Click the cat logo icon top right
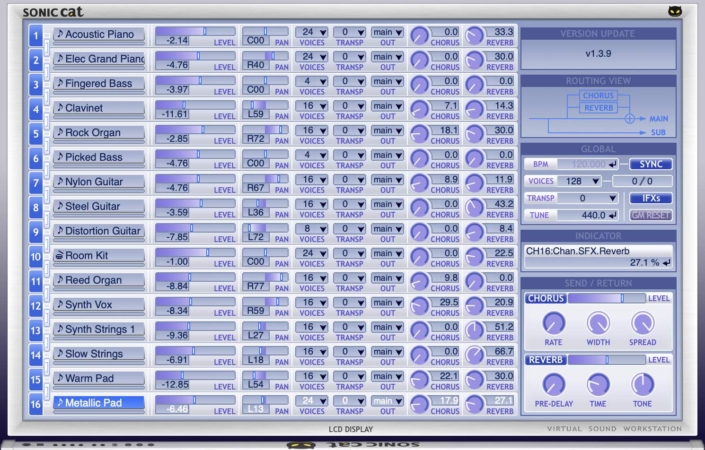The image size is (705, 450). click(676, 12)
